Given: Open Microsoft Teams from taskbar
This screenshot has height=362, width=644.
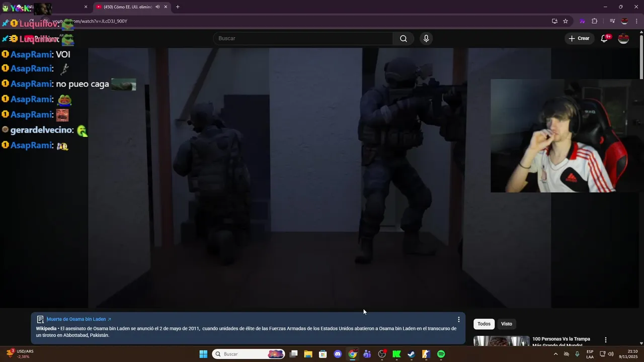Looking at the screenshot, I should (x=367, y=354).
